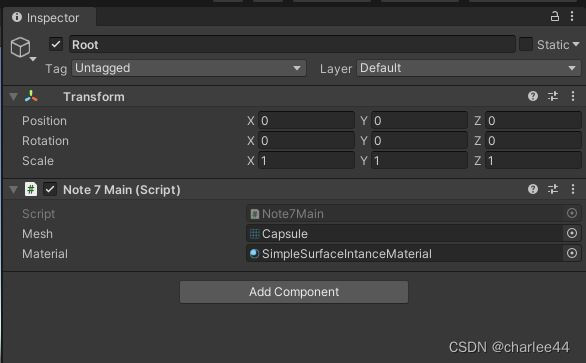
Task: Open the GameObject cube icon picker
Action: click(x=22, y=49)
